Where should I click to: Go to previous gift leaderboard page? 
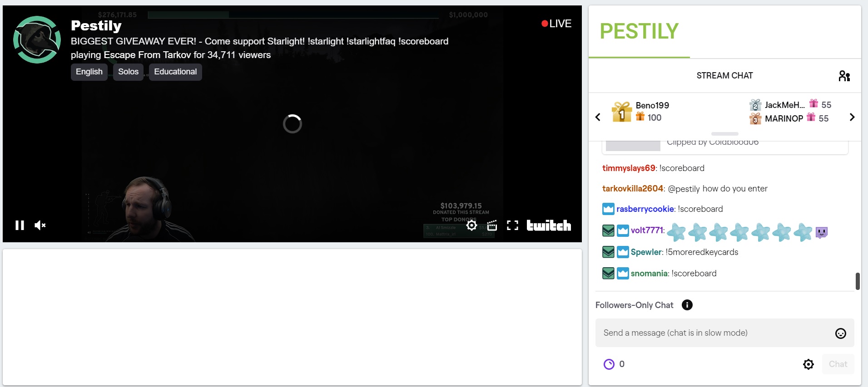tap(598, 118)
